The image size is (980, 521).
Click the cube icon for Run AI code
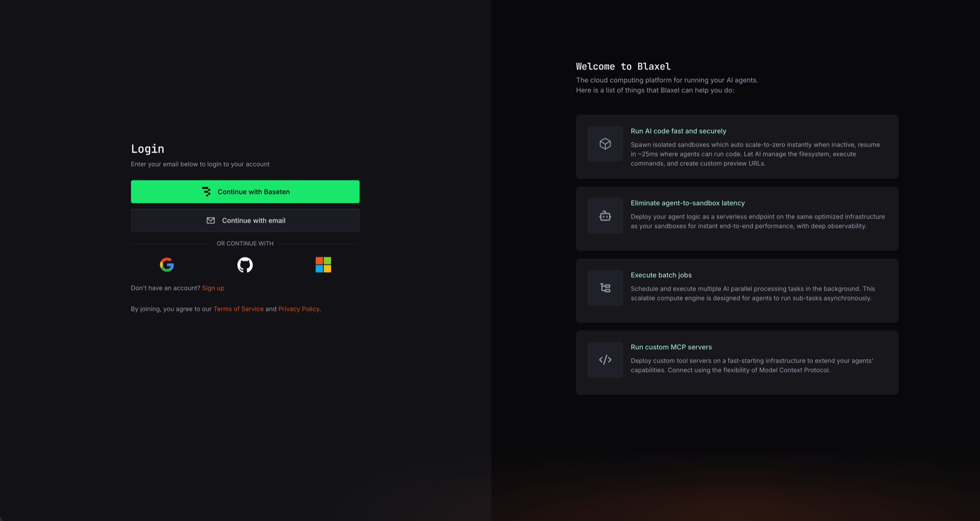[x=605, y=144]
